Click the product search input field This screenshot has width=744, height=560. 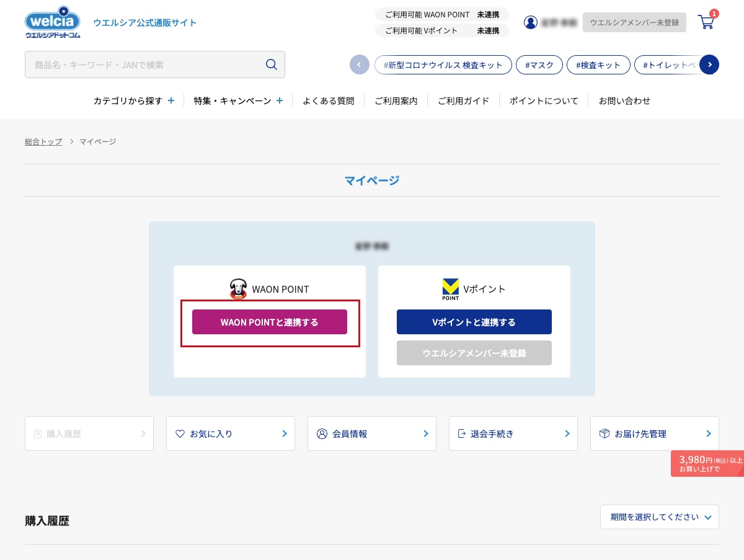(155, 64)
